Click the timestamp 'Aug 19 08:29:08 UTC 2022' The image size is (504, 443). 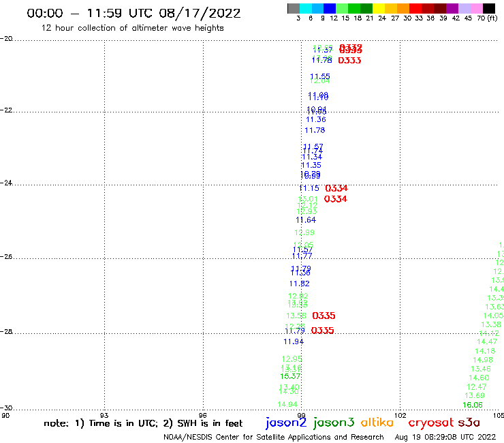click(x=445, y=437)
